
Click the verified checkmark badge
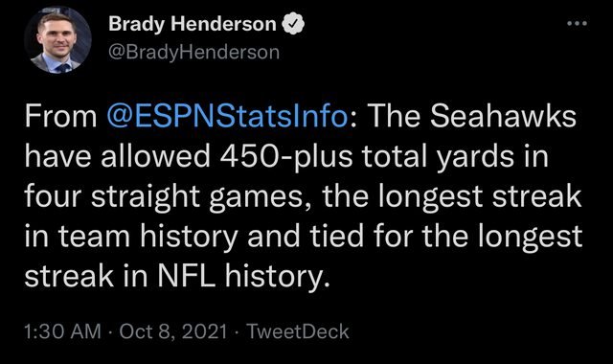[x=293, y=24]
